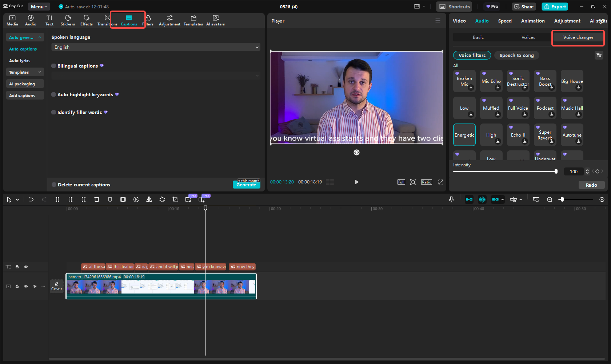The image size is (611, 364).
Task: Click the Undo icon above the timeline
Action: (31, 199)
